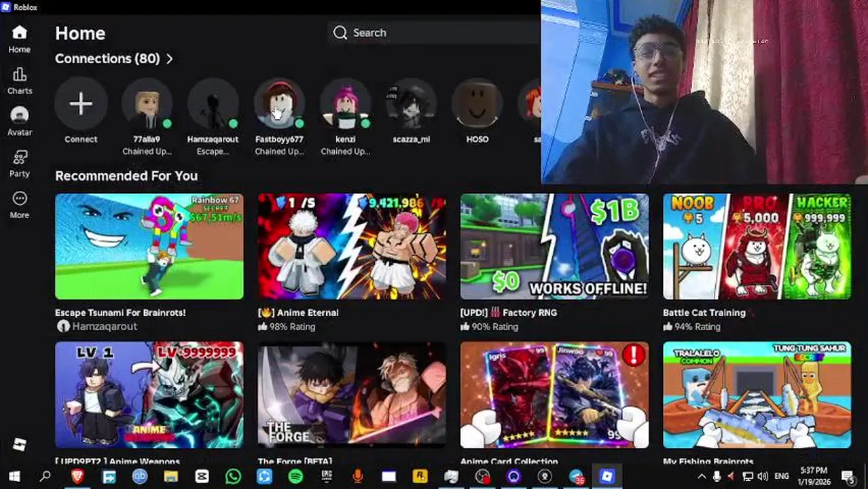This screenshot has width=868, height=489.
Task: Open Escape Tsunami For Brainrots thumbnail
Action: 149,247
